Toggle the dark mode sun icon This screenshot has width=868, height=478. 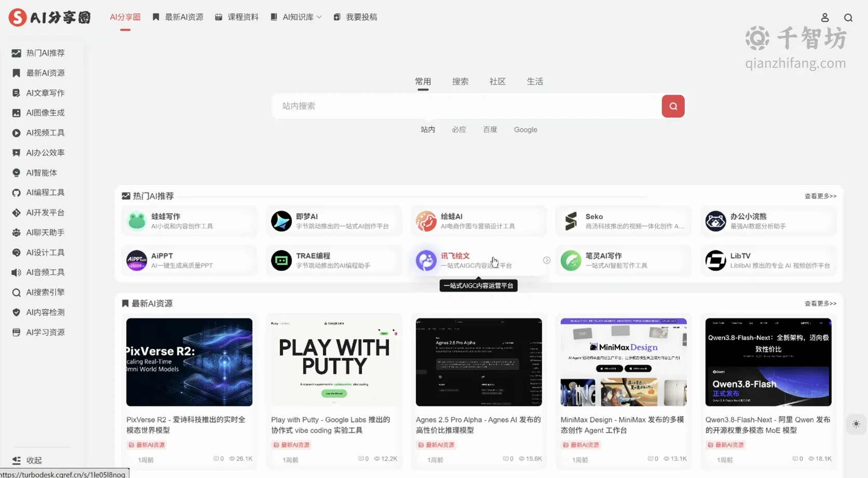pos(856,424)
